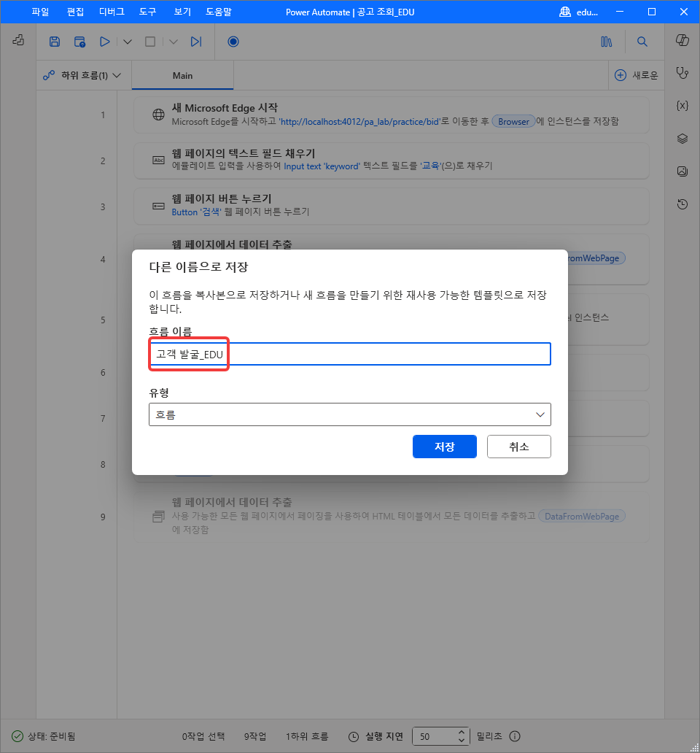Open the UI elements layers icon

pos(682,139)
